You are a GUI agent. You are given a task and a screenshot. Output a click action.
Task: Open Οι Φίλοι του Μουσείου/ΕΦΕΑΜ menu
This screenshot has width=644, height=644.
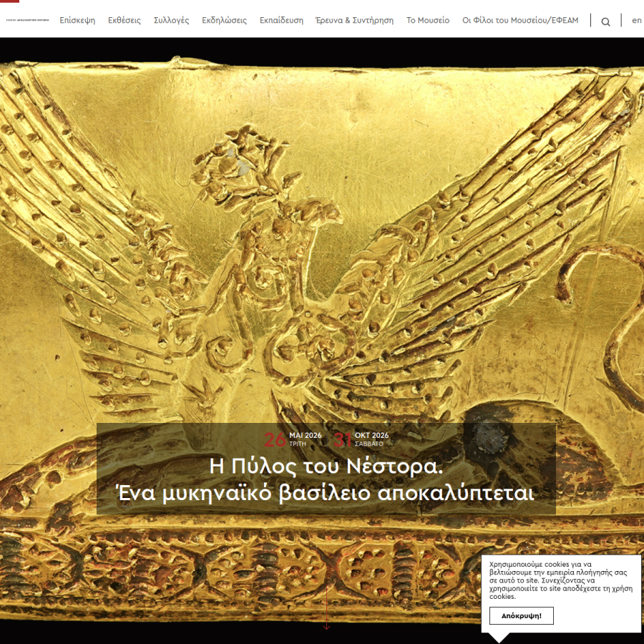[x=520, y=20]
